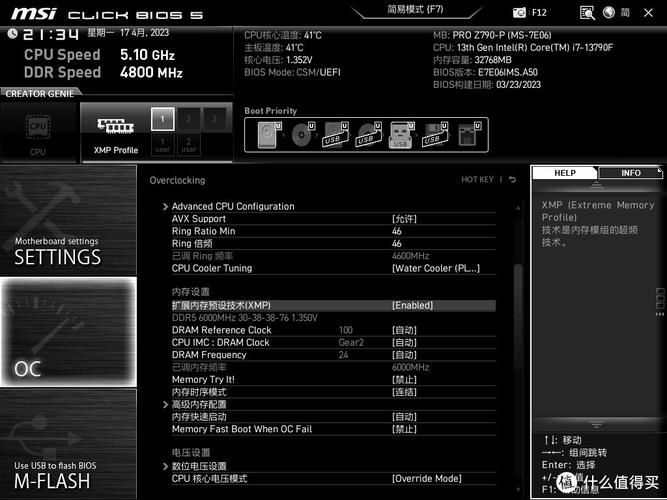667x500 pixels.
Task: Take a screenshot with the F12 camera icon
Action: [x=519, y=13]
